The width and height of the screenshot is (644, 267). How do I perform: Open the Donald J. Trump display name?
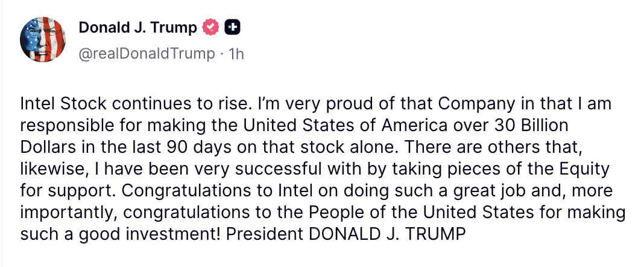click(x=138, y=28)
